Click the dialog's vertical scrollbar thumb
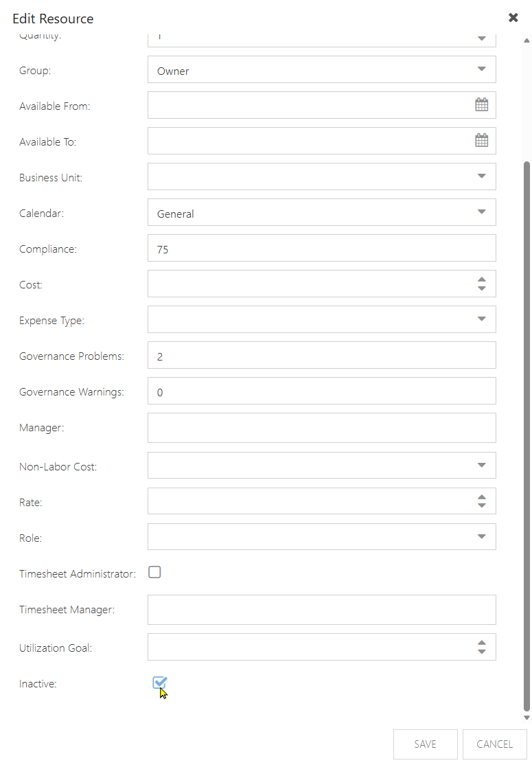 coord(526,436)
